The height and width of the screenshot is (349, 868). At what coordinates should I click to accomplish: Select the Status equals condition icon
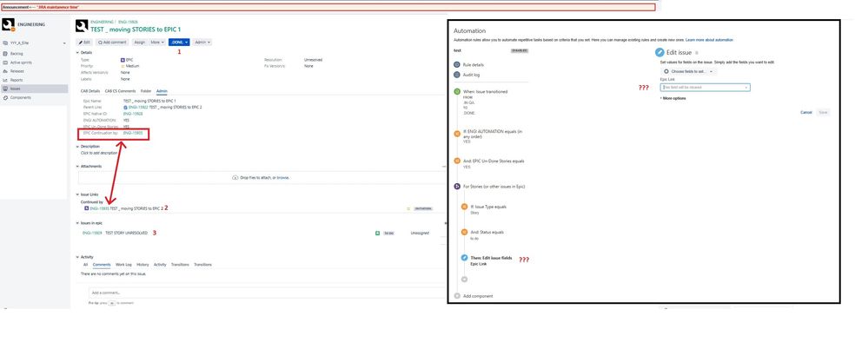(x=465, y=233)
